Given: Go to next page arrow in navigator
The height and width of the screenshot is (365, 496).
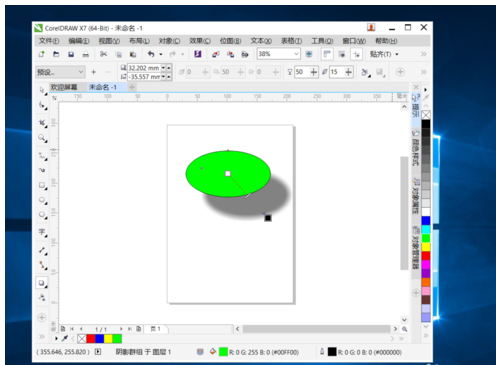Looking at the screenshot, I should point(121,329).
